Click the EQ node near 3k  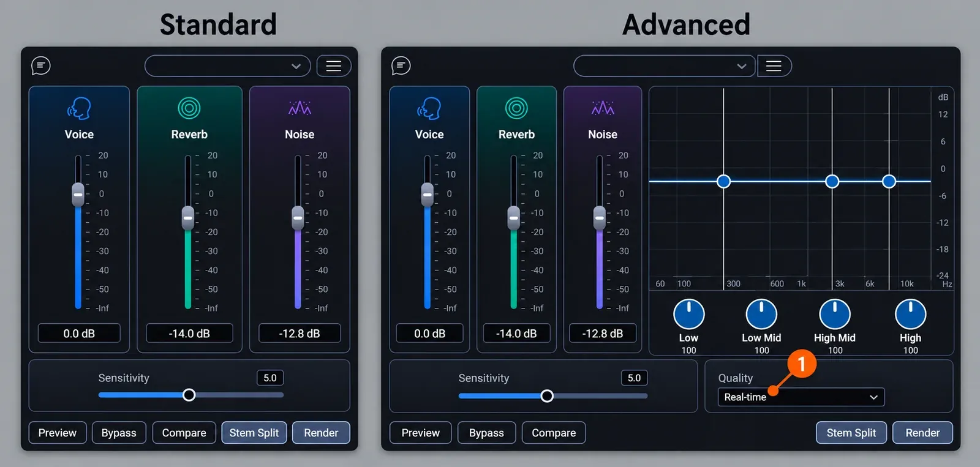pos(832,181)
